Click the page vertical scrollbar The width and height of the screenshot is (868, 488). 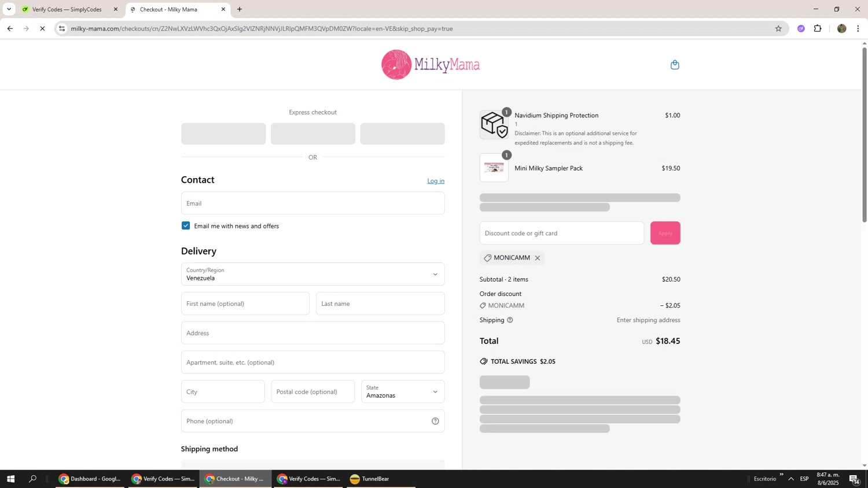[865, 135]
